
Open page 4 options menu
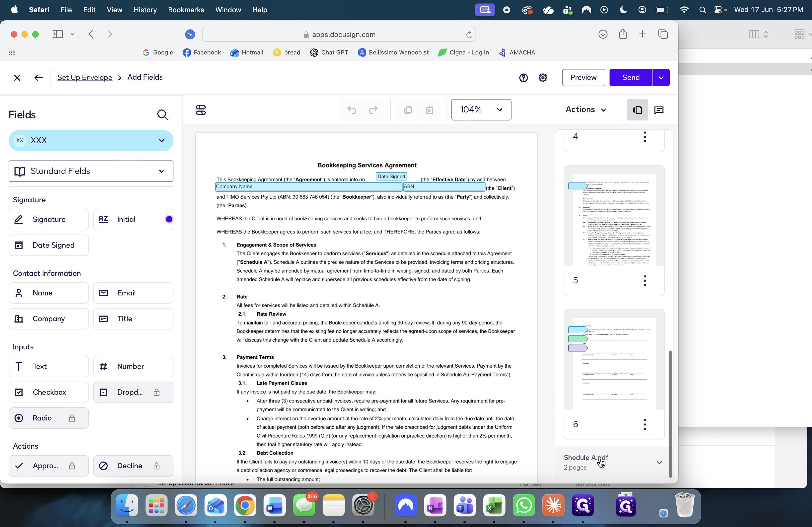644,137
